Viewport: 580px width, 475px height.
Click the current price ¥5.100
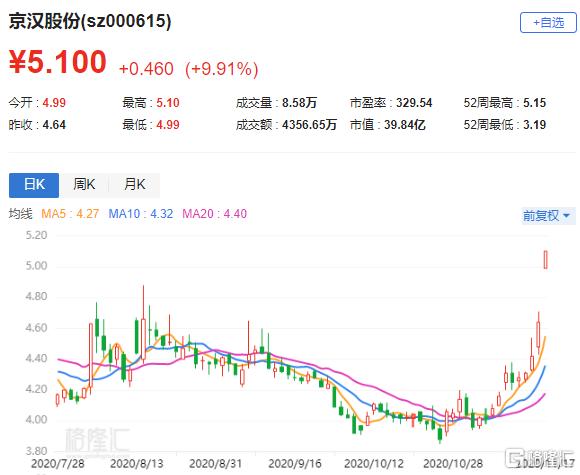pyautogui.click(x=58, y=62)
